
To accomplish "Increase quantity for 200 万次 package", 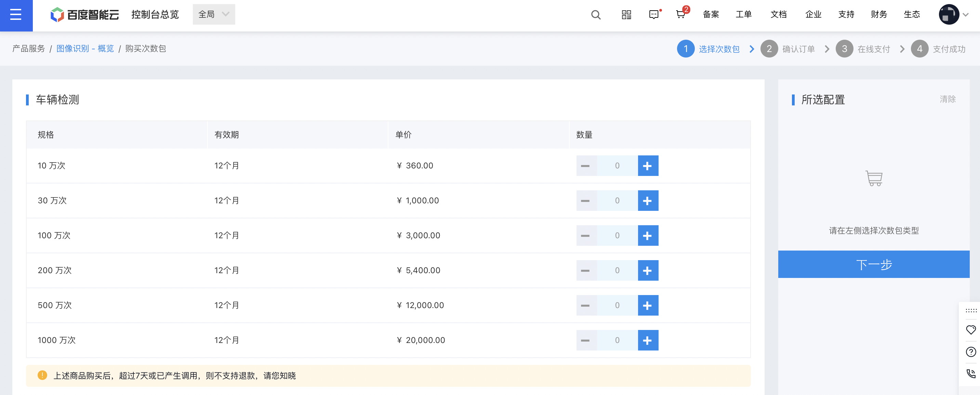I will coord(648,270).
